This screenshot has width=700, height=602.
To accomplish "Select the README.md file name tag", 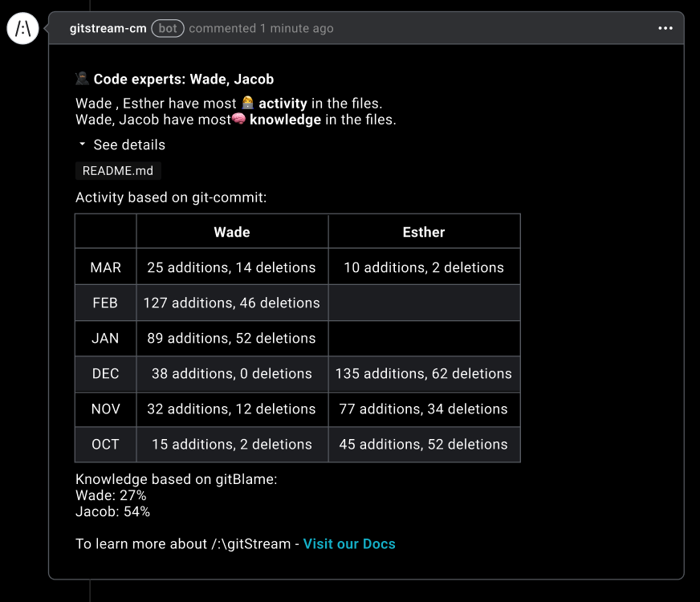I will point(118,171).
